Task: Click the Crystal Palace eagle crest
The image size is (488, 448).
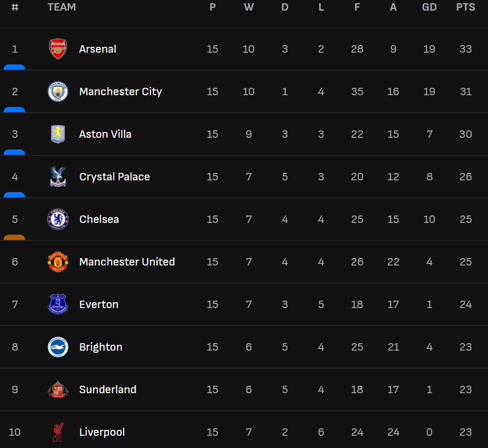Action: click(x=58, y=177)
